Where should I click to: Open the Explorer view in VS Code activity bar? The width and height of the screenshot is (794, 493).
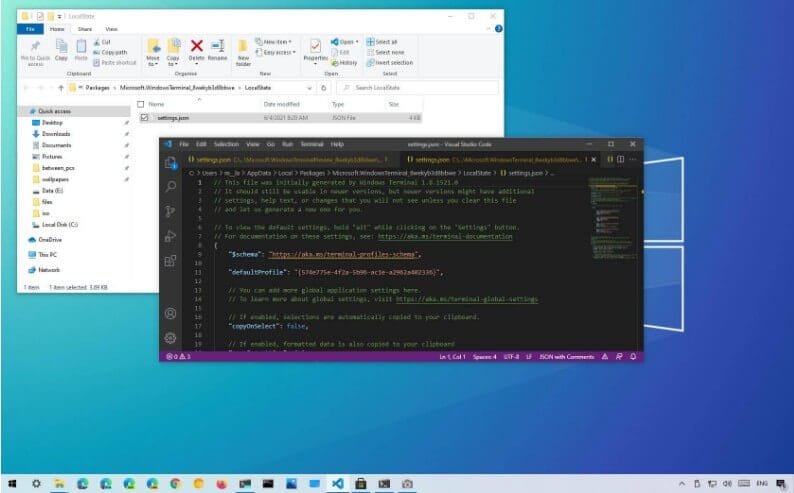[171, 162]
